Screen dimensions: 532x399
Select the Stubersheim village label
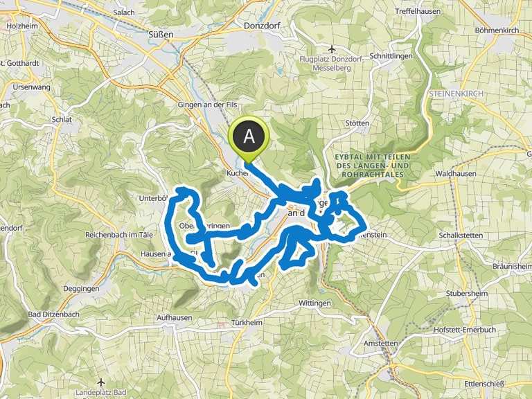click(467, 294)
